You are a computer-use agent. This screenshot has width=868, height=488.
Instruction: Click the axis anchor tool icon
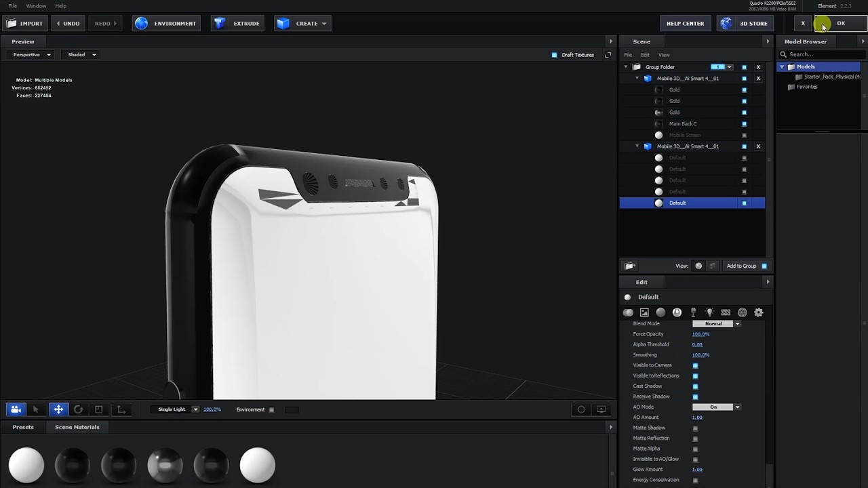click(121, 409)
